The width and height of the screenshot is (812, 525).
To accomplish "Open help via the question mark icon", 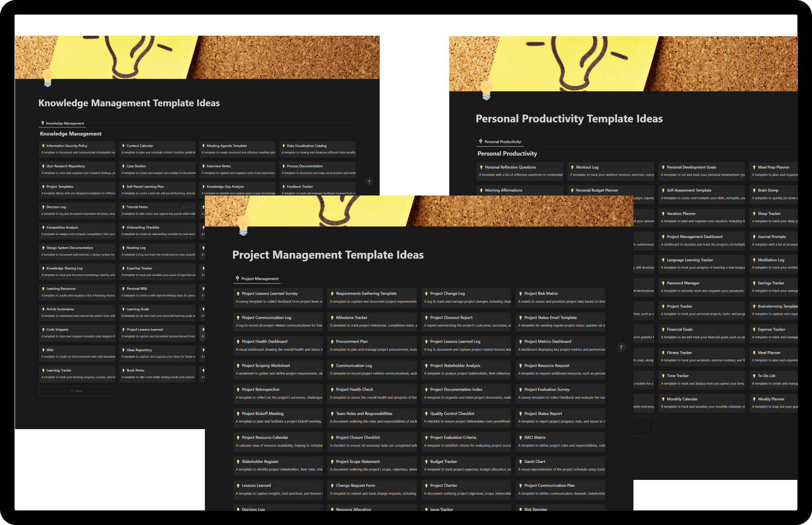I will [369, 182].
